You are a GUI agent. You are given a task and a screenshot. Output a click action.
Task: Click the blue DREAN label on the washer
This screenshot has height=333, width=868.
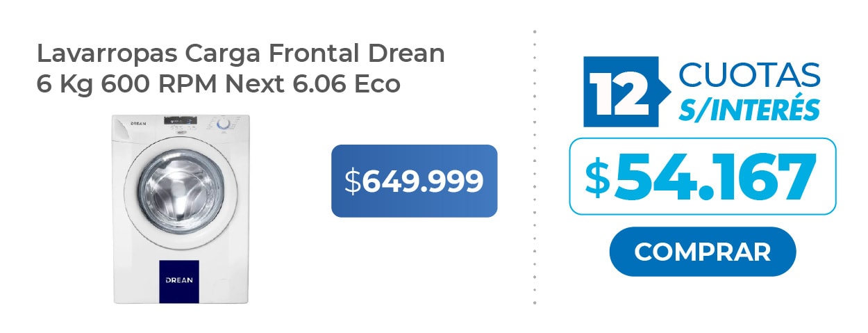point(179,281)
